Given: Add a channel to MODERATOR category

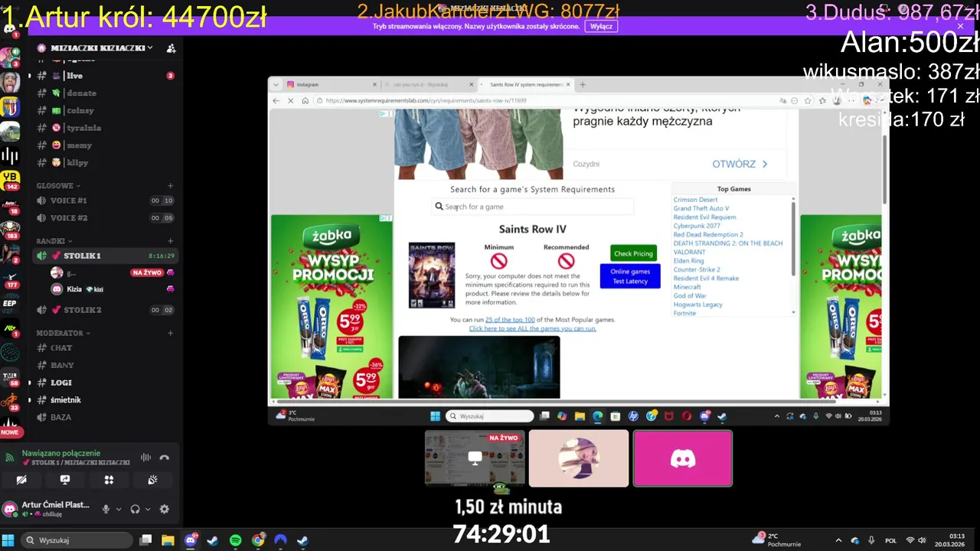Looking at the screenshot, I should coord(170,334).
